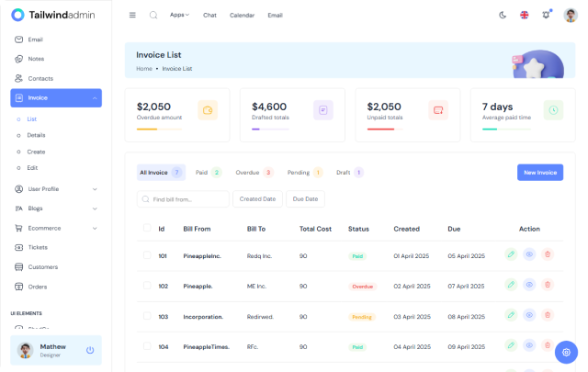Viewport: 588px width, 372px height.
Task: Check the box for invoice 101
Action: [147, 254]
